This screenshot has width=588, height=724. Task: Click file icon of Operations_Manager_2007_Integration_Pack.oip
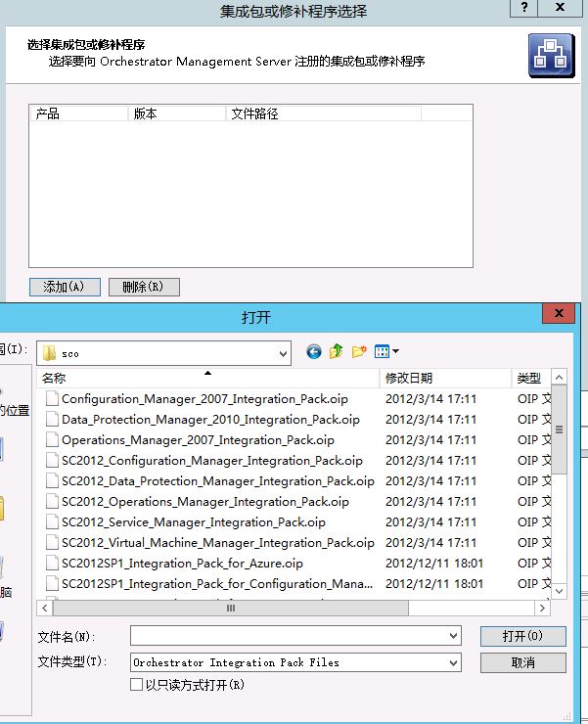[52, 440]
